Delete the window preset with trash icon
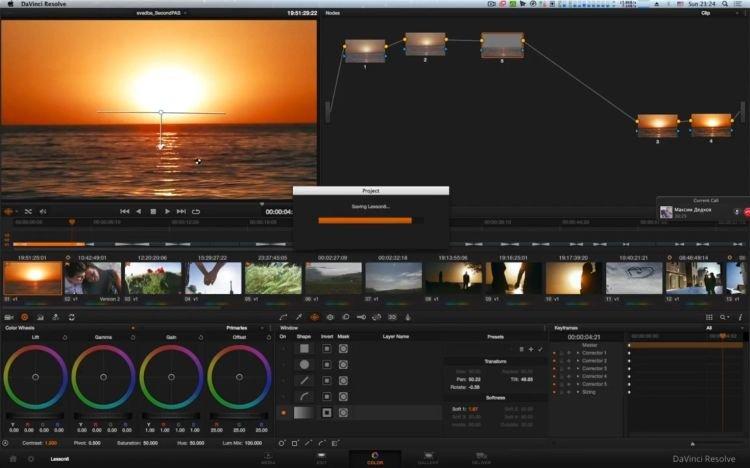Image resolution: width=750 pixels, height=468 pixels. [522, 349]
